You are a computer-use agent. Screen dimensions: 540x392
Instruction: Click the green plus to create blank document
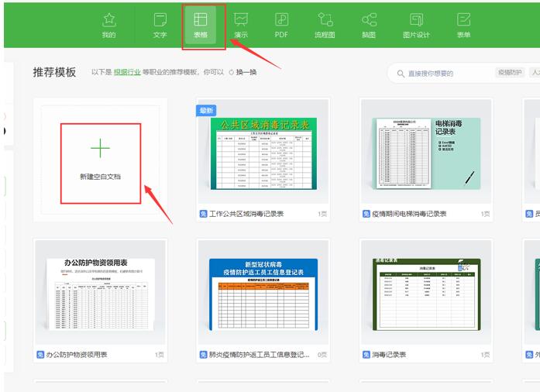(x=100, y=148)
